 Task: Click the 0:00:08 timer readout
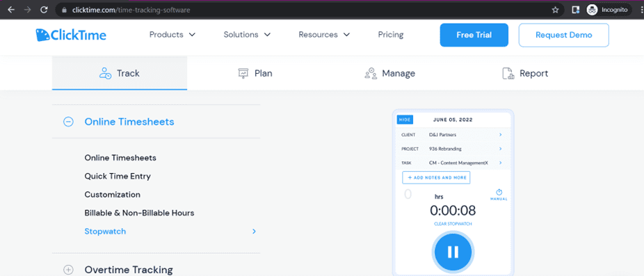coord(453,210)
